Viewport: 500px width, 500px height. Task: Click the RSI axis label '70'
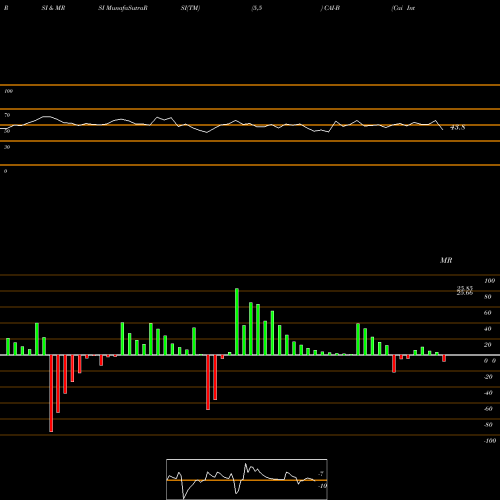click(x=7, y=115)
